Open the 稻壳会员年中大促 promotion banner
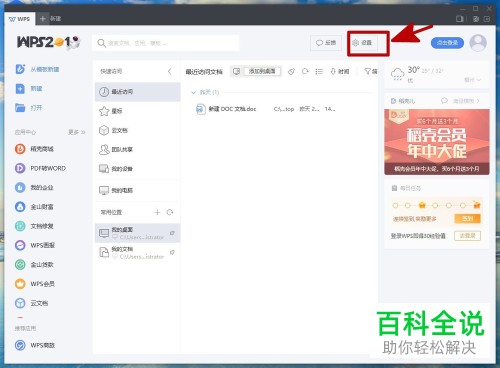This screenshot has height=368, width=500. pyautogui.click(x=437, y=142)
